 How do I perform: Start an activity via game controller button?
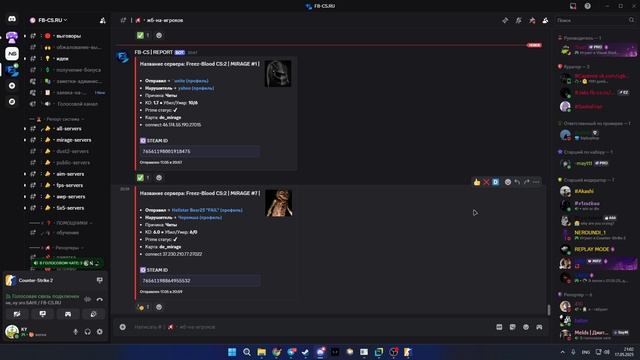pyautogui.click(x=68, y=314)
